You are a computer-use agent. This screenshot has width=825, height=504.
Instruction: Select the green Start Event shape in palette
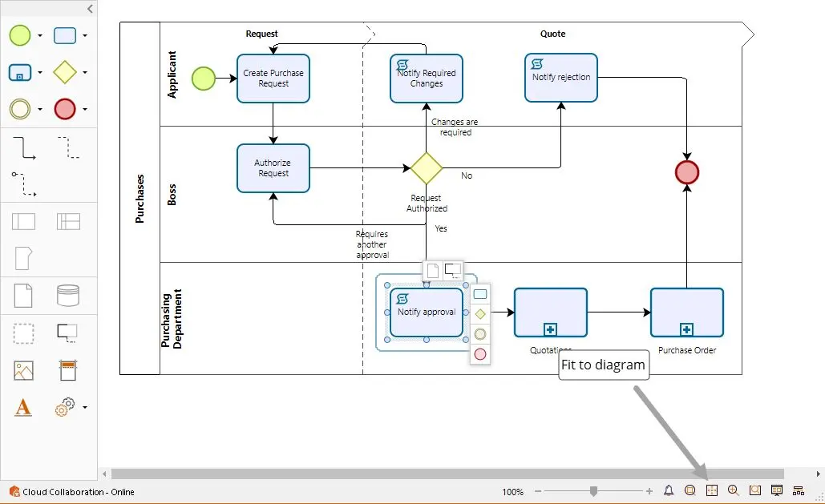pos(20,35)
